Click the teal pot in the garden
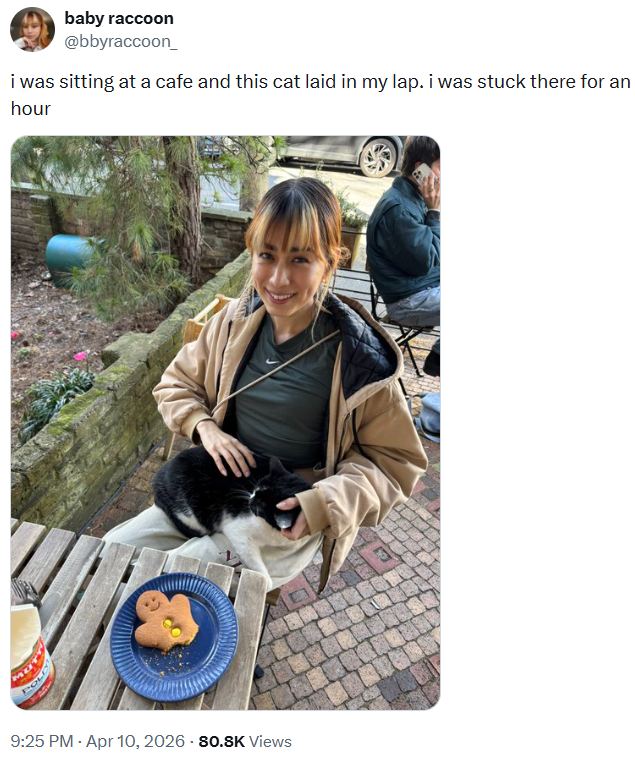This screenshot has width=635, height=760. [69, 257]
